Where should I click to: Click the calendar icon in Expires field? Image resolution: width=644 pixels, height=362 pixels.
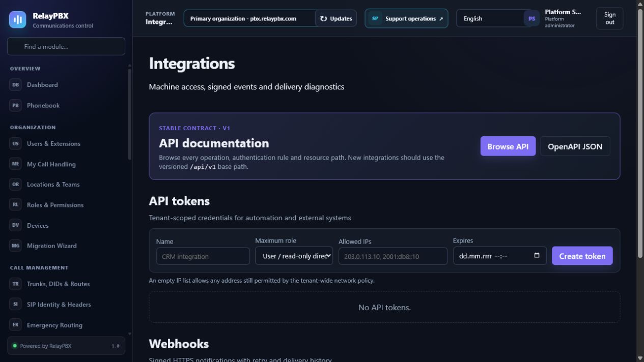click(537, 256)
